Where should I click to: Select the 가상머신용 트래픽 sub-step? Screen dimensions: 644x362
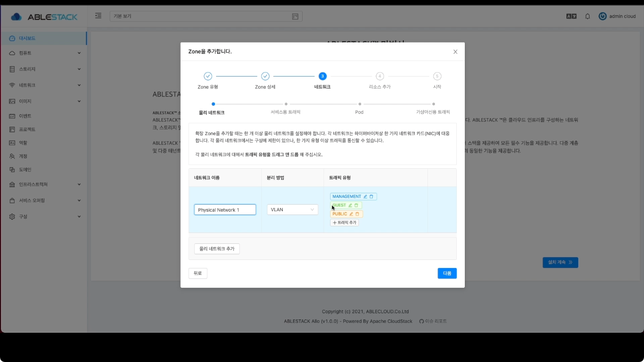click(433, 109)
